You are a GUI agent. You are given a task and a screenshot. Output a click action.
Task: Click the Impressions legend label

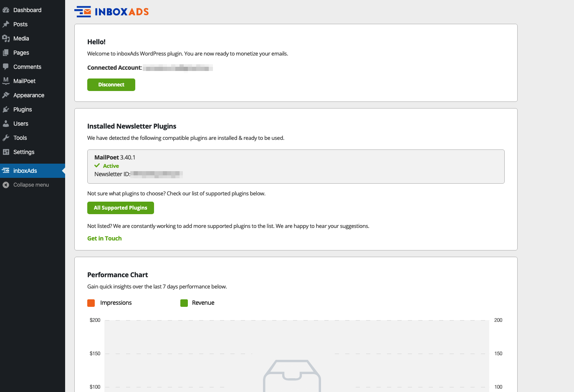click(116, 303)
